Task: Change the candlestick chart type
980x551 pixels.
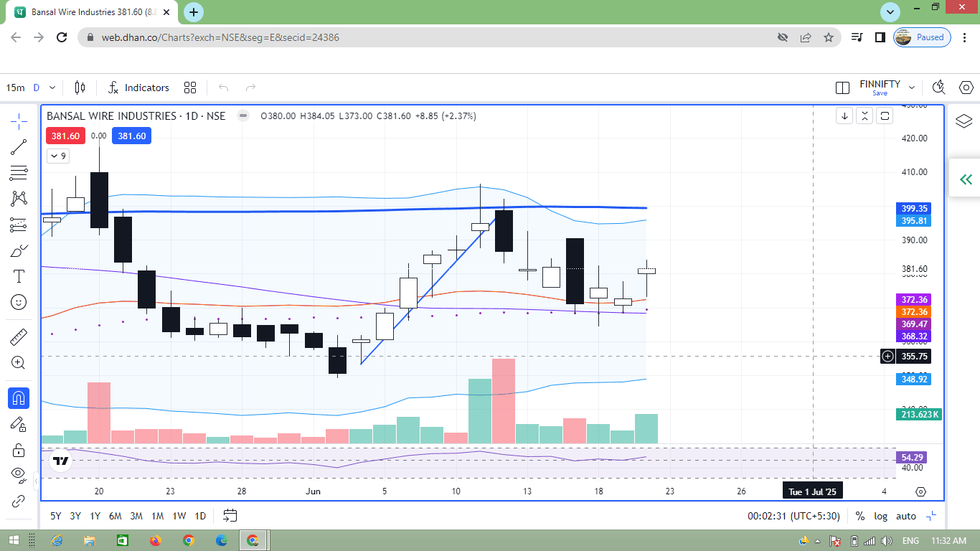Action: [80, 88]
